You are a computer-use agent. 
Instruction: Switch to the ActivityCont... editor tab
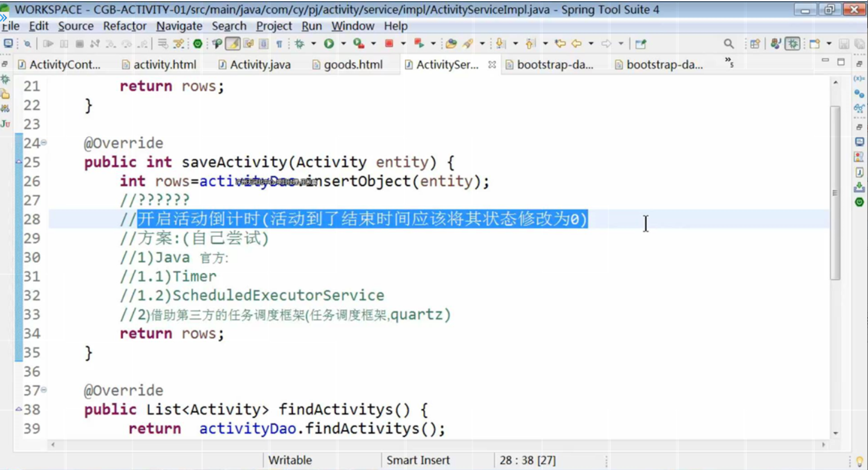tap(59, 65)
